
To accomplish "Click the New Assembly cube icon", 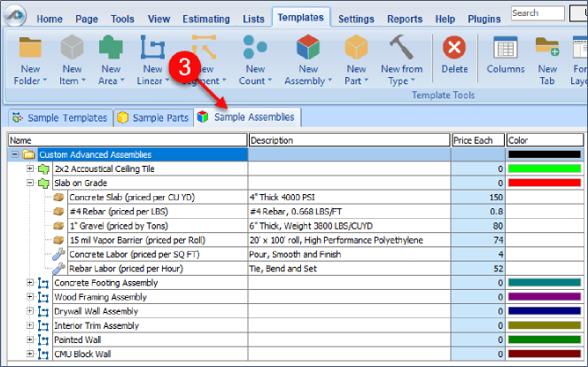I will pos(308,47).
